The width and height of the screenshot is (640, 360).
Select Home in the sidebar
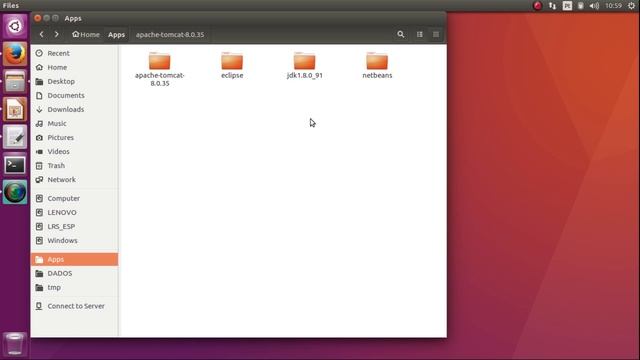[74, 67]
